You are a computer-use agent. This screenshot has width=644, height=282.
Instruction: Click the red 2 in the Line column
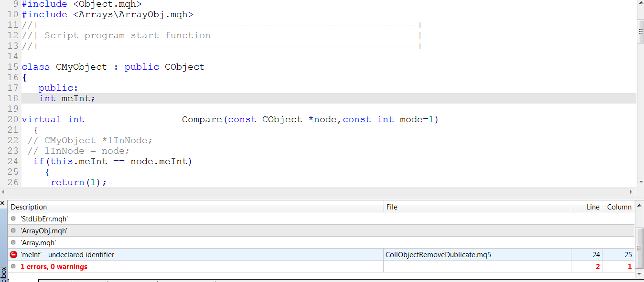[x=598, y=267]
